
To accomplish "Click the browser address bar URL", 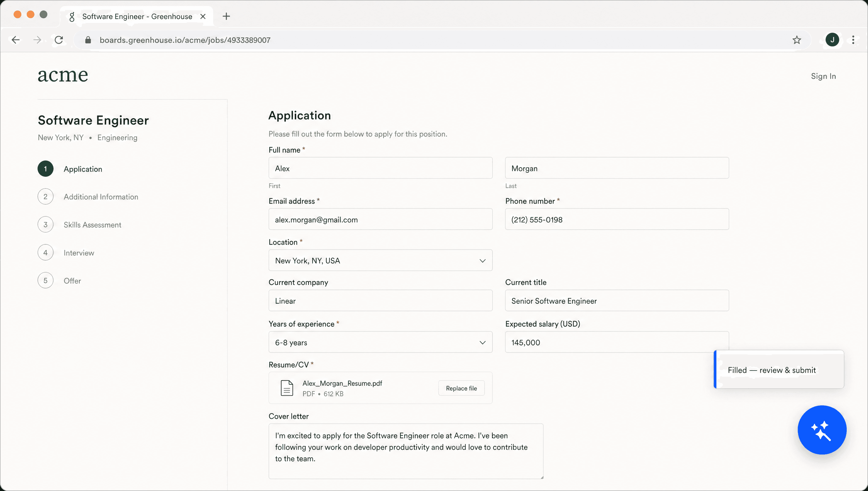I will tap(185, 40).
